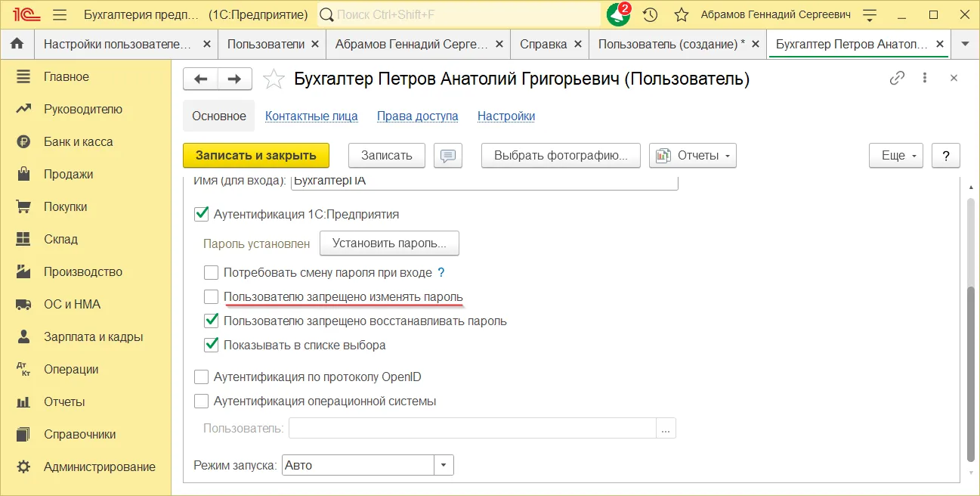Check 'Потребовать смену пароля при входе'

click(x=212, y=272)
